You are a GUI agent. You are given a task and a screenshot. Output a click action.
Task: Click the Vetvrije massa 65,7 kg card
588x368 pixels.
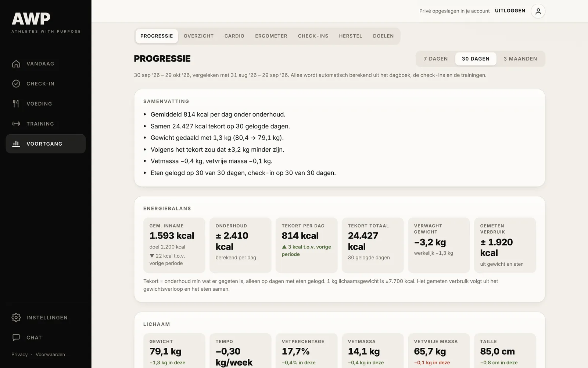[x=439, y=351]
